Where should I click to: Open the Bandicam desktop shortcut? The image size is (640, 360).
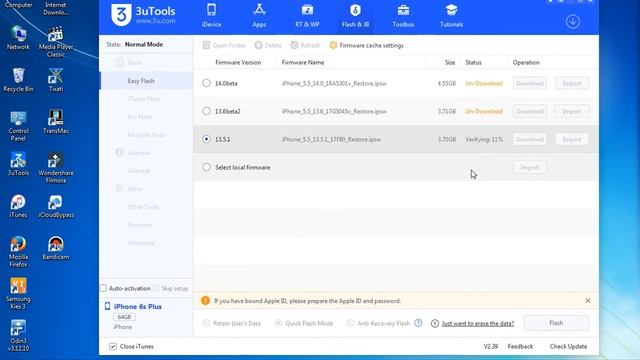coord(56,248)
